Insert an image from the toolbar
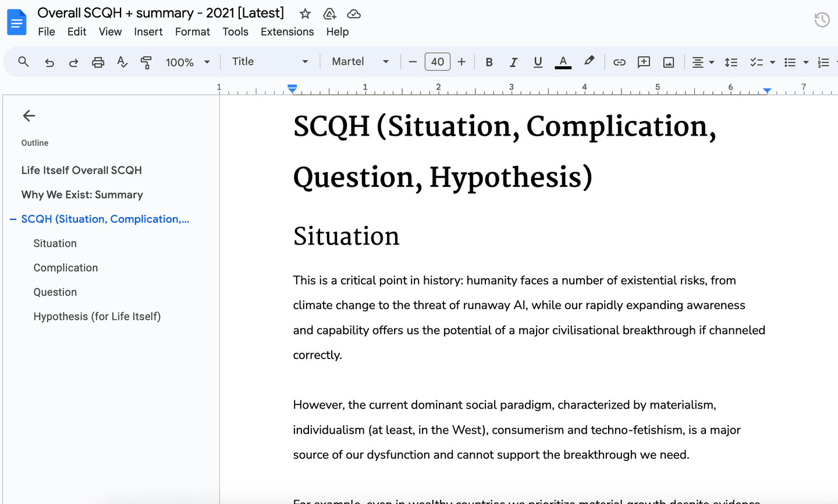This screenshot has width=838, height=504. coord(668,62)
